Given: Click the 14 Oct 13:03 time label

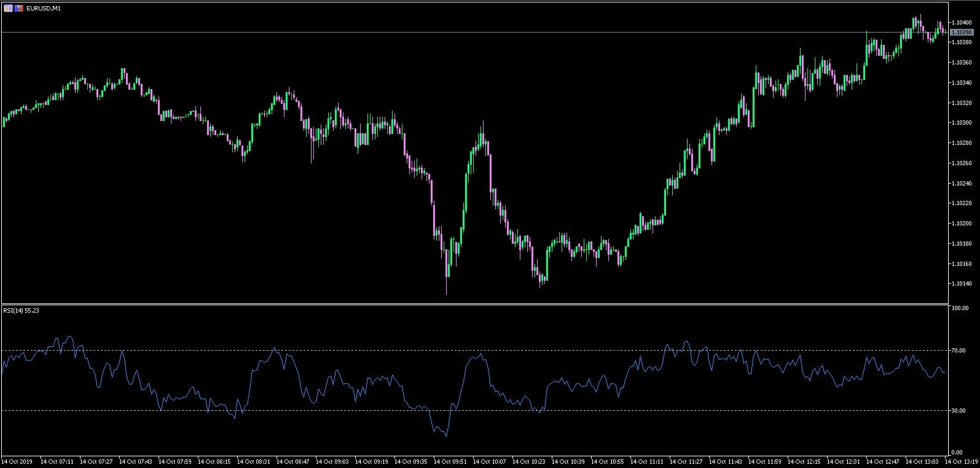Looking at the screenshot, I should 922,461.
